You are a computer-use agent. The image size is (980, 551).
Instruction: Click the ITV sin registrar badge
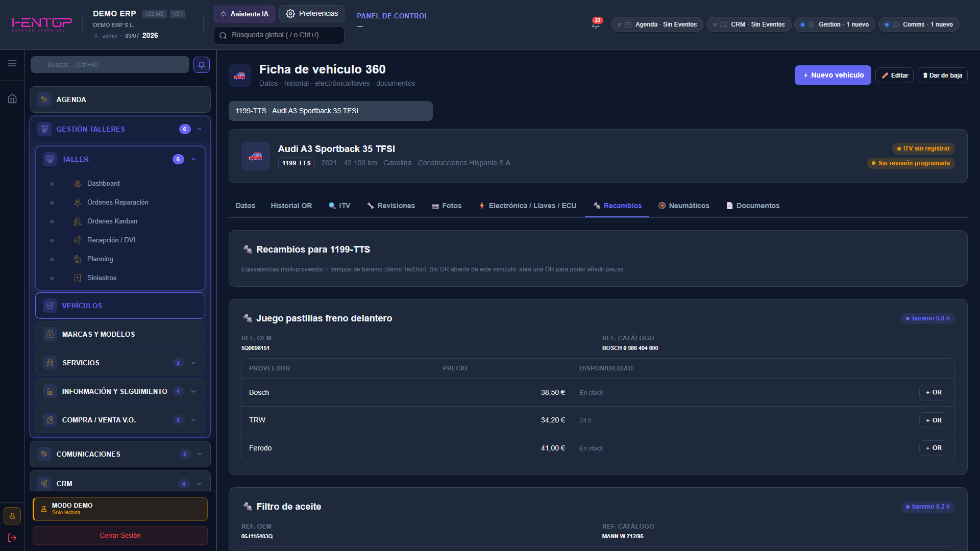pyautogui.click(x=923, y=148)
